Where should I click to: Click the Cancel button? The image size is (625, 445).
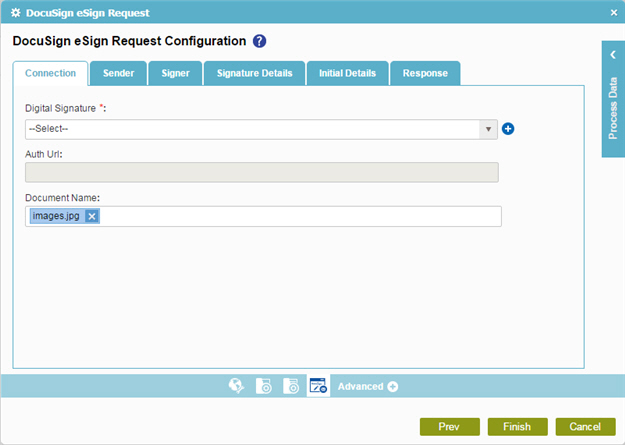585,427
